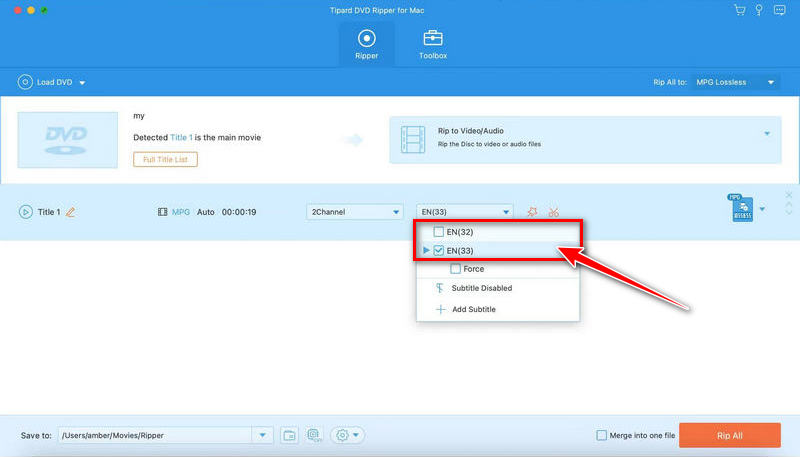
Task: Click the shopping cart icon
Action: [739, 10]
